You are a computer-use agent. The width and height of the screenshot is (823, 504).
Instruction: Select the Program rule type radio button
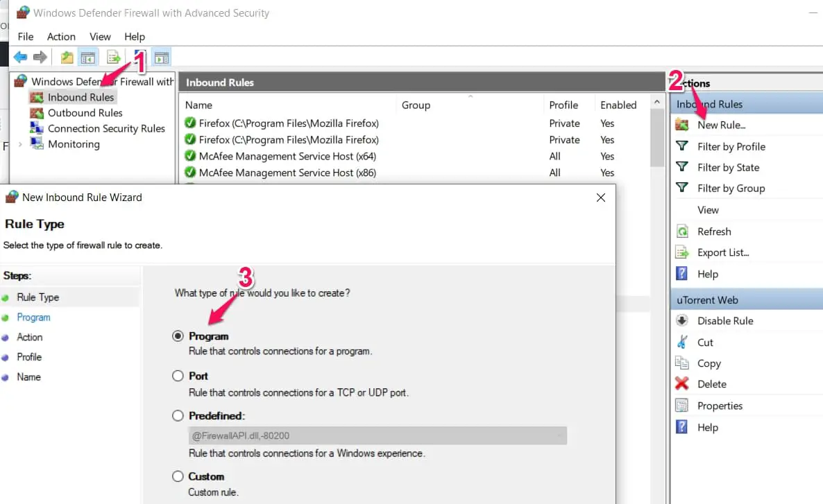[x=178, y=336]
